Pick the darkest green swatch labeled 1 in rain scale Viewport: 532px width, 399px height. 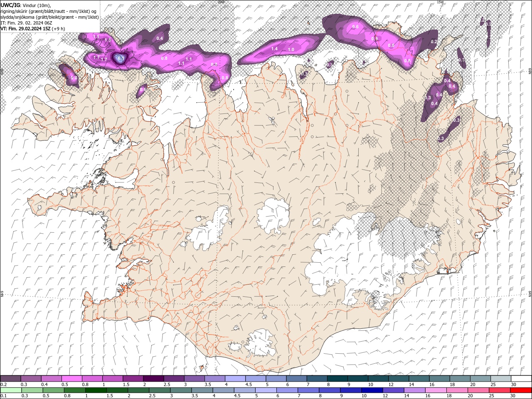96,390
